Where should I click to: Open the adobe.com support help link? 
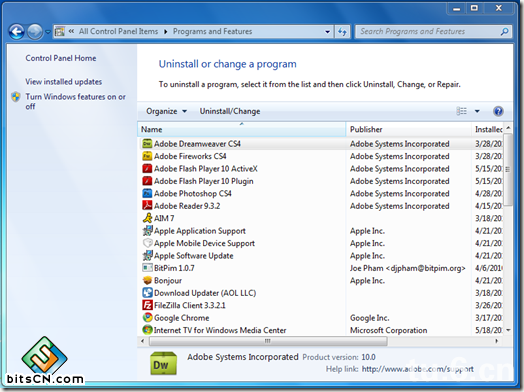[x=418, y=369]
